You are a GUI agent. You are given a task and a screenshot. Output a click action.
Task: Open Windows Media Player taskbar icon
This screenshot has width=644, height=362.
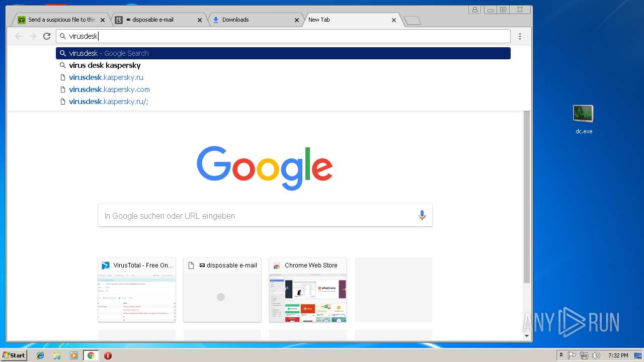point(74,355)
